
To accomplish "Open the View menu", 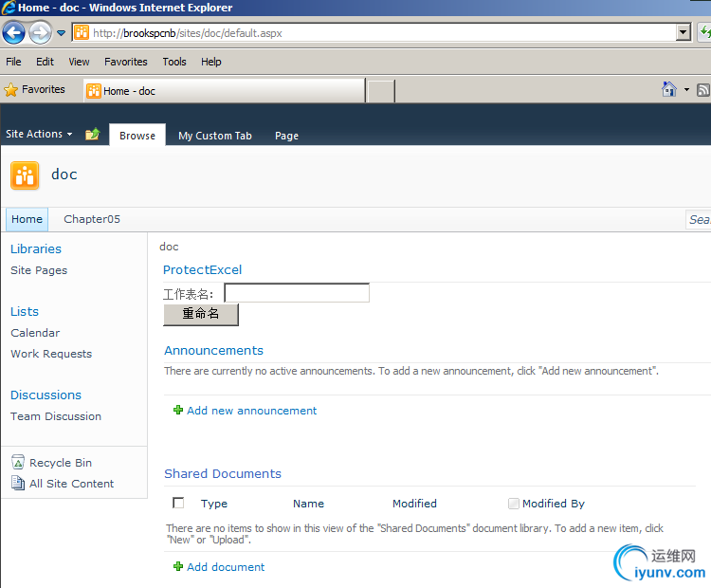I will coord(79,62).
